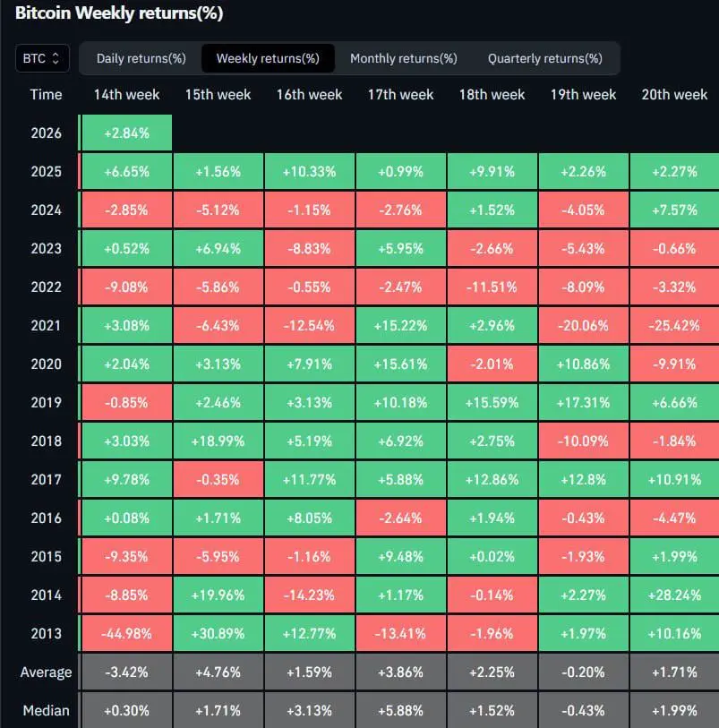This screenshot has height=728, width=719.
Task: Click the 2013 cell showing -44.98%
Action: coord(127,633)
